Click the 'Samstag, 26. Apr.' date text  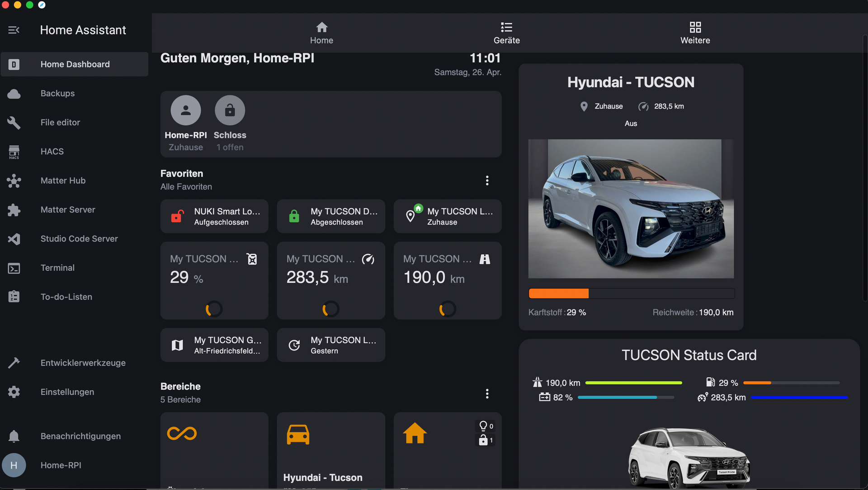pyautogui.click(x=468, y=72)
